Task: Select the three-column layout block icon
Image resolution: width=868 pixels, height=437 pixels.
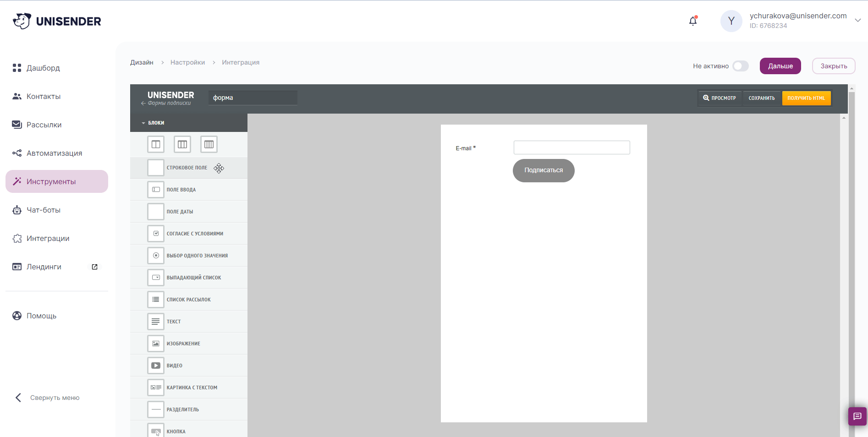Action: (x=182, y=144)
